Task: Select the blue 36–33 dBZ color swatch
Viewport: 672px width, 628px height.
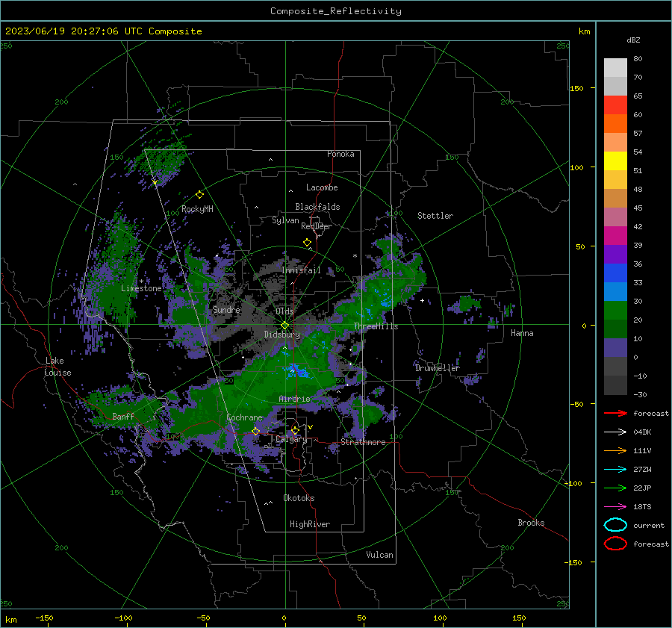Action: click(x=615, y=273)
